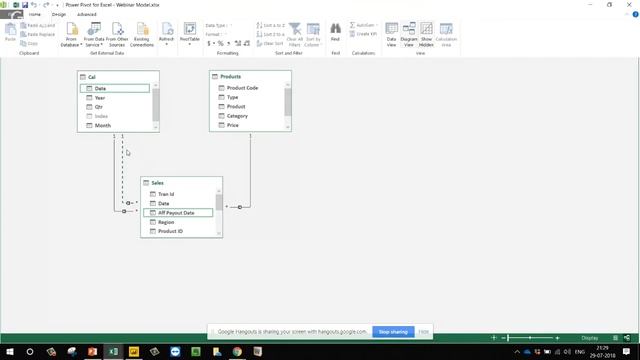The height and width of the screenshot is (360, 640).
Task: Select Category field in Products table
Action: point(247,116)
